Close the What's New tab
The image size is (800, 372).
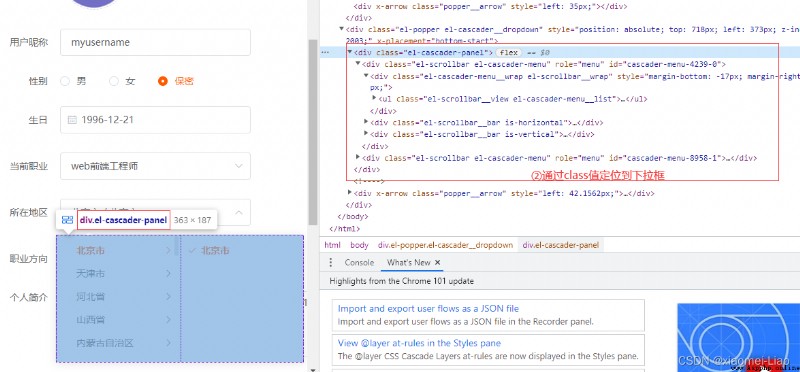438,262
